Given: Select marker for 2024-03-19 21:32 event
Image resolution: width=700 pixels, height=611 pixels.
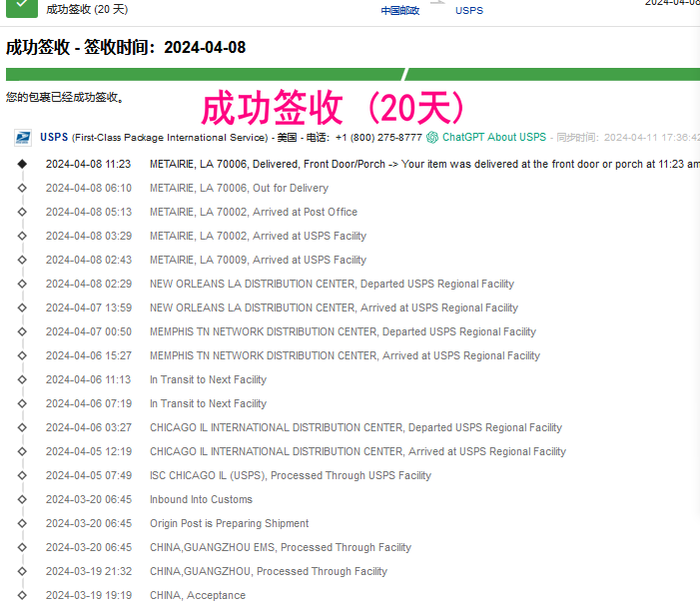Looking at the screenshot, I should pyautogui.click(x=22, y=571).
